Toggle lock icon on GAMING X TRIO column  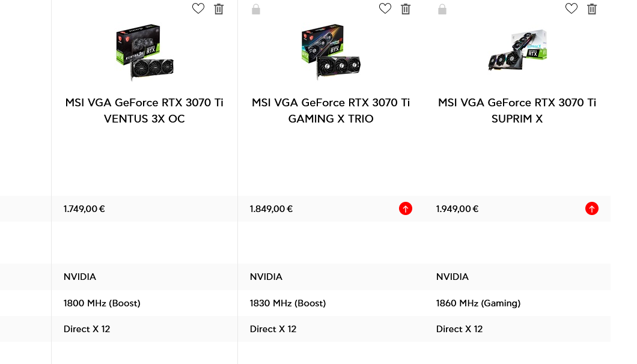(256, 10)
